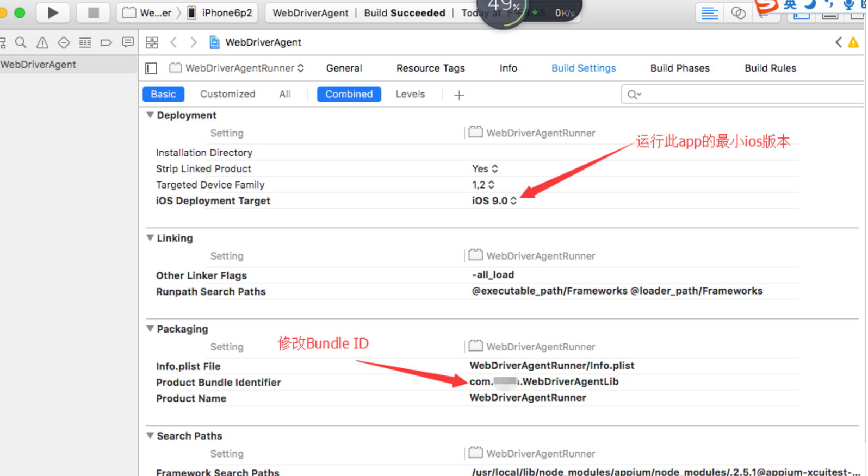Click the WebDriverAgentRunner/Info.plist value
The width and height of the screenshot is (868, 476).
[552, 366]
